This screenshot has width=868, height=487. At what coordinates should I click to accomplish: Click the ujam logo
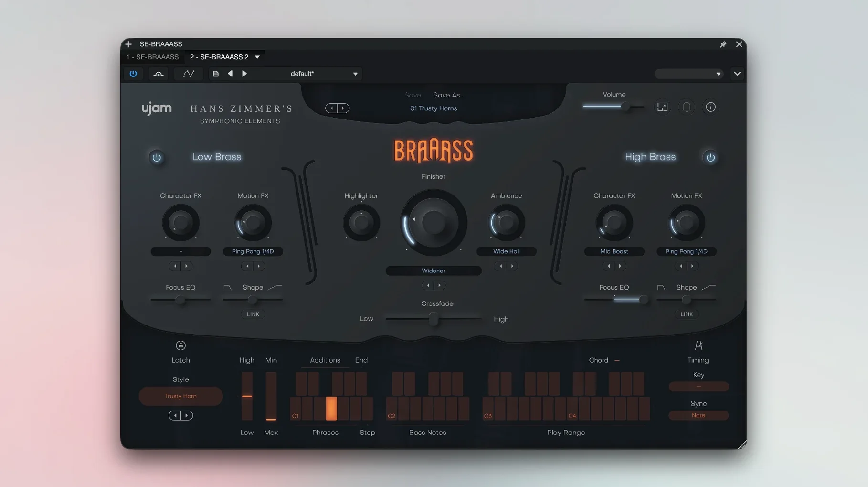pyautogui.click(x=157, y=108)
